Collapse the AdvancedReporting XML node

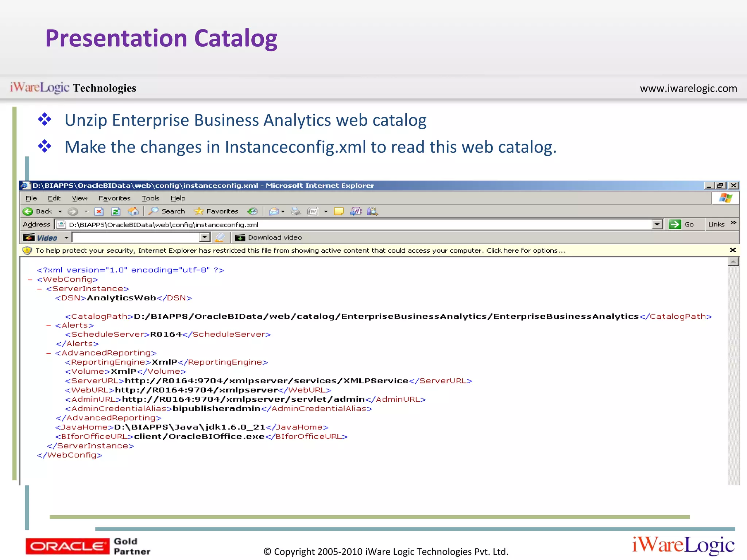pyautogui.click(x=49, y=353)
